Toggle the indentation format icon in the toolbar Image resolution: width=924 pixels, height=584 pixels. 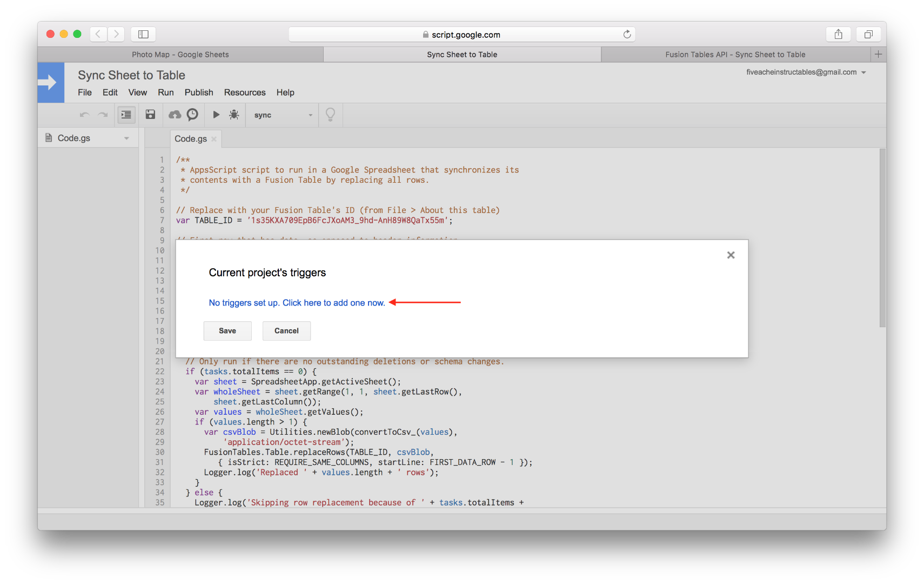coord(126,115)
